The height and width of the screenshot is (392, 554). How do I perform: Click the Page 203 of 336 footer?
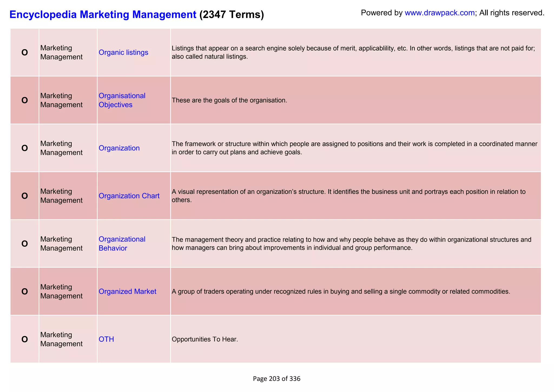point(276,379)
